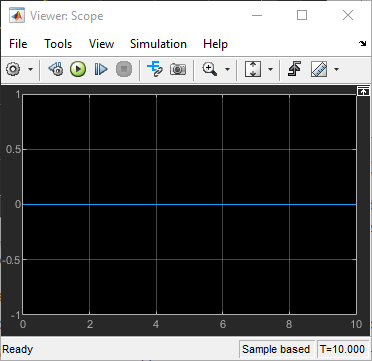Click the x-axis tick label 4

(156, 324)
